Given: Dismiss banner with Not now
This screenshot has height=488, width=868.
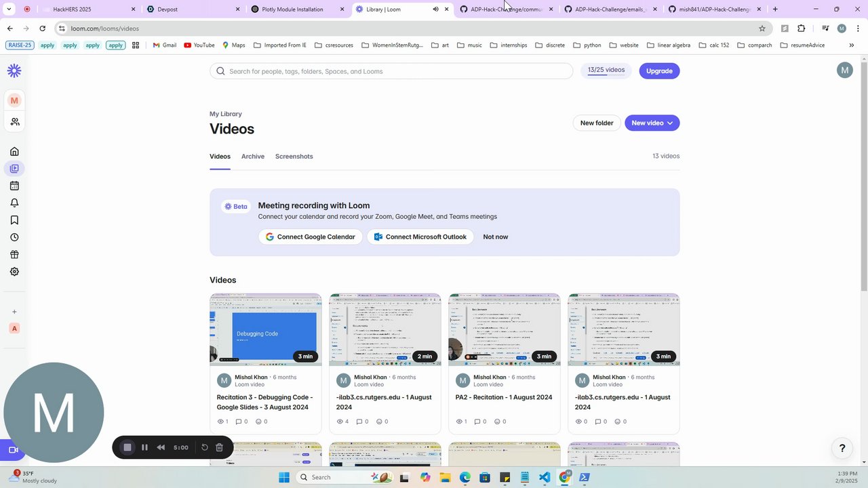Looking at the screenshot, I should click(x=496, y=237).
